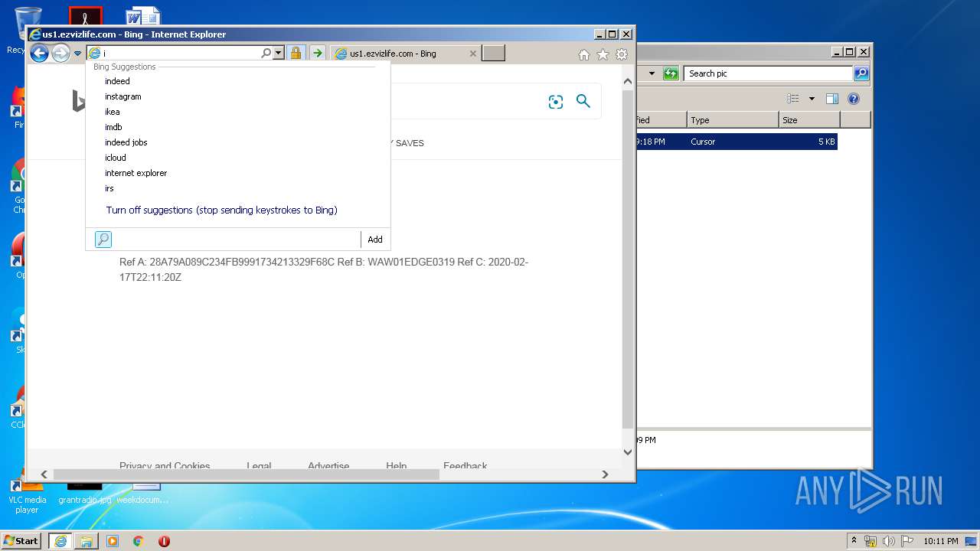Click the Add search provider button
The image size is (980, 551).
375,240
